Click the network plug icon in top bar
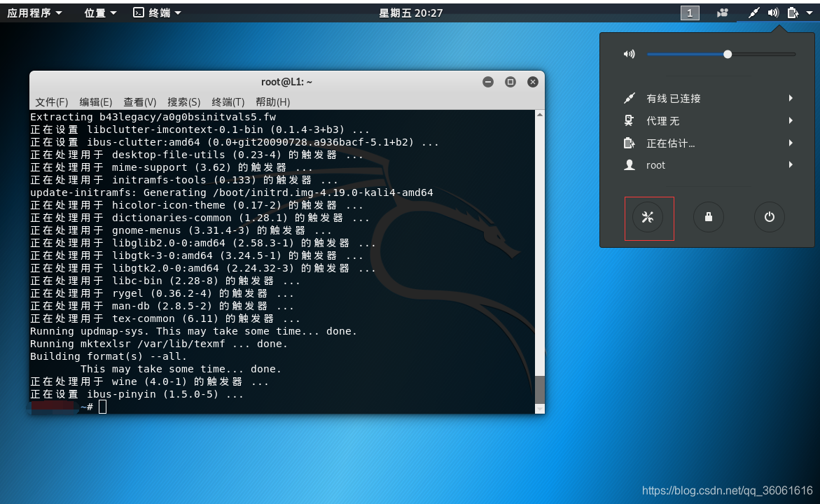The height and width of the screenshot is (504, 820). click(753, 13)
